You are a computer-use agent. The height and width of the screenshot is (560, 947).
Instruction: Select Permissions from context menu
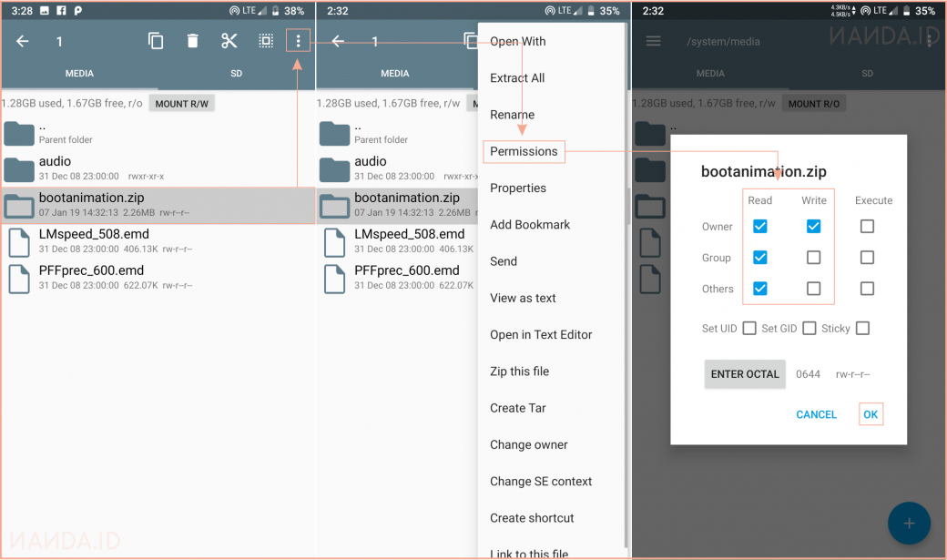pyautogui.click(x=524, y=151)
